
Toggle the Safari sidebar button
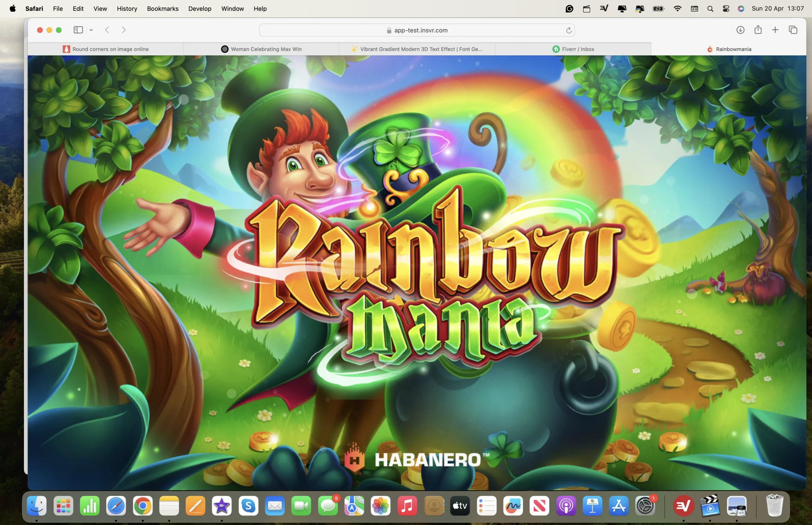tap(78, 30)
